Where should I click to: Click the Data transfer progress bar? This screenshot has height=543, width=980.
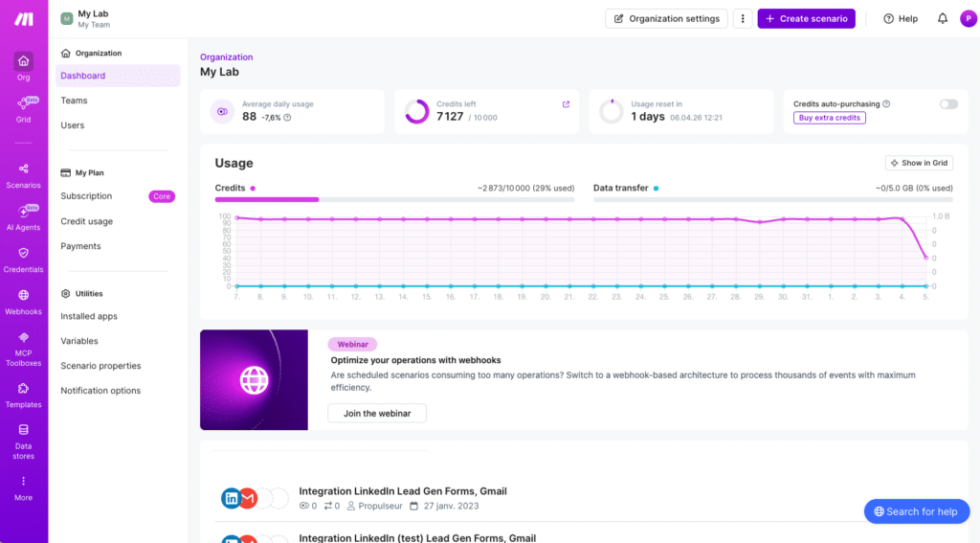[773, 199]
